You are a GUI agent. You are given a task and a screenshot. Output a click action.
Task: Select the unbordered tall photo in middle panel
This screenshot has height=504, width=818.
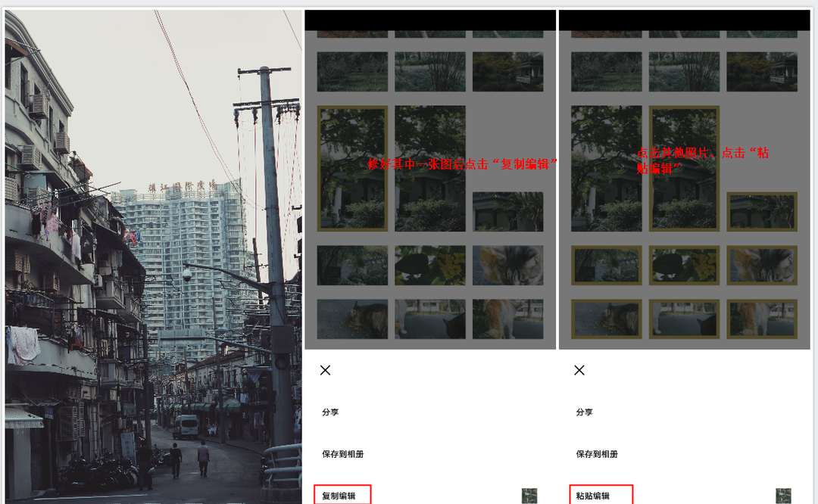point(429,168)
